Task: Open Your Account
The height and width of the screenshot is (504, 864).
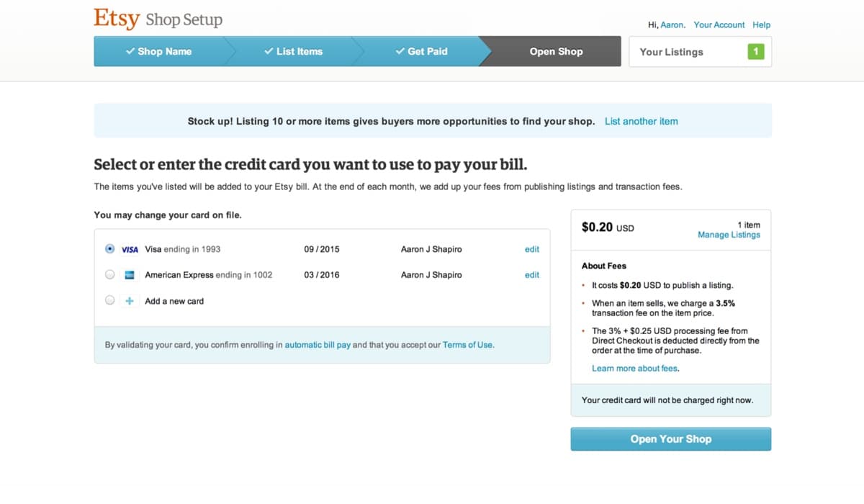Action: tap(719, 24)
